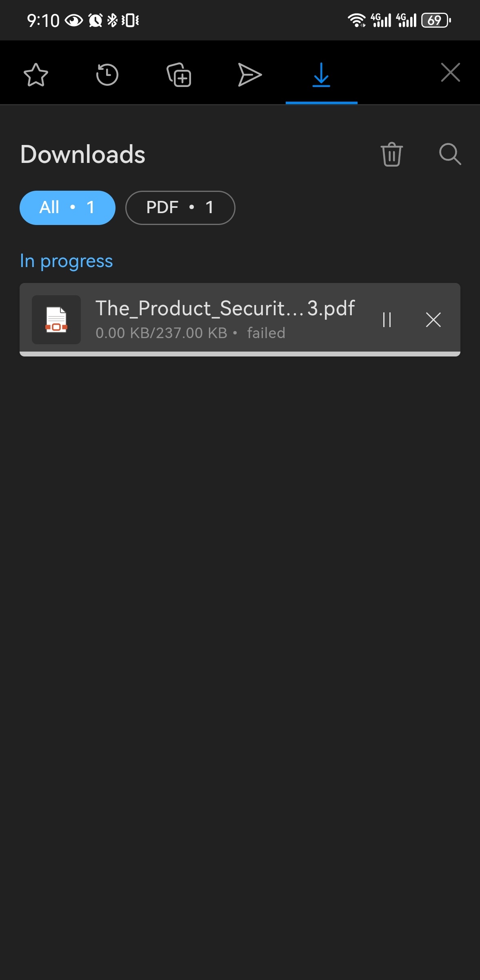Click the download progress bar

[x=240, y=354]
